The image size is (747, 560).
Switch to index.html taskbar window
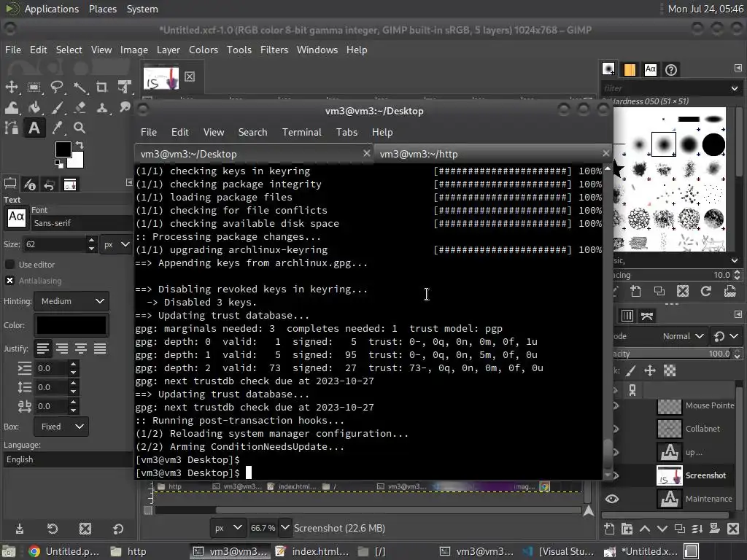[312, 551]
